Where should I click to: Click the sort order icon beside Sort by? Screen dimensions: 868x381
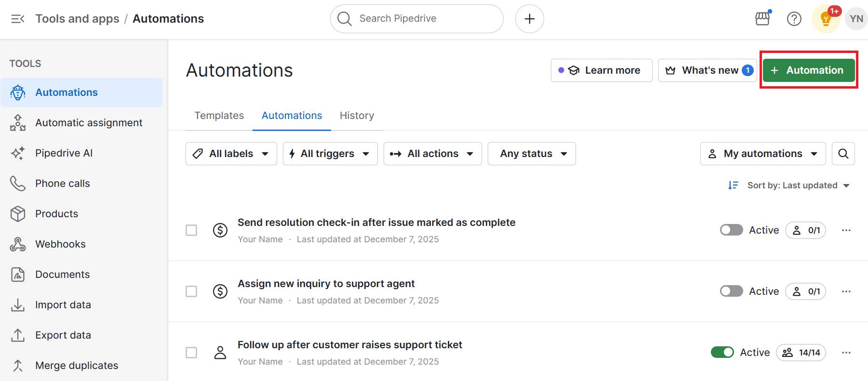pos(733,185)
